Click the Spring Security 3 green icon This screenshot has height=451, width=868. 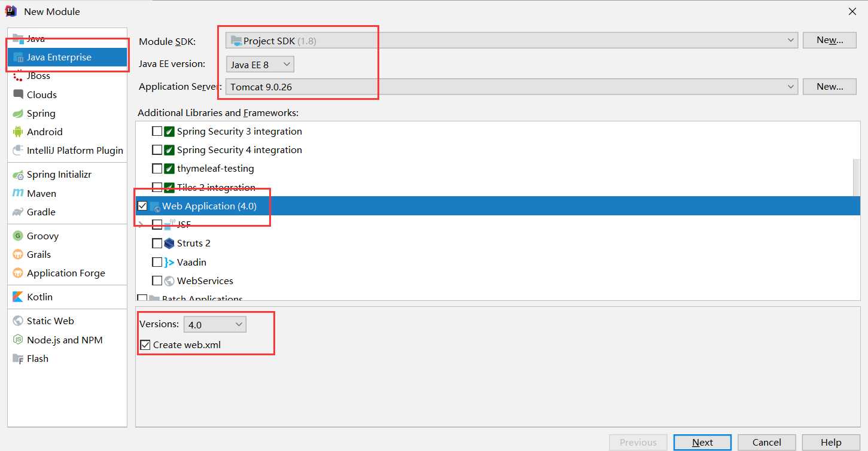[x=169, y=132]
